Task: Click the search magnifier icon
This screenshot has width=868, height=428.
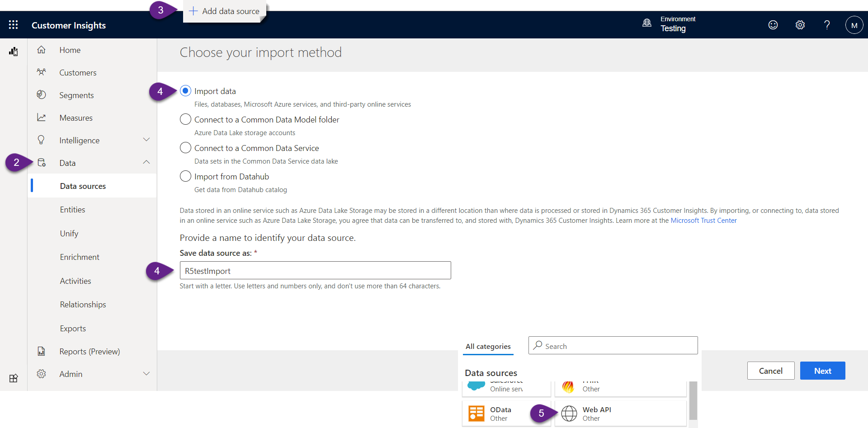Action: [538, 345]
